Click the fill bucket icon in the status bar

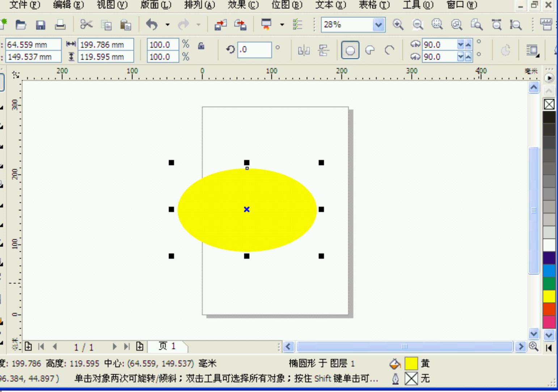[395, 363]
